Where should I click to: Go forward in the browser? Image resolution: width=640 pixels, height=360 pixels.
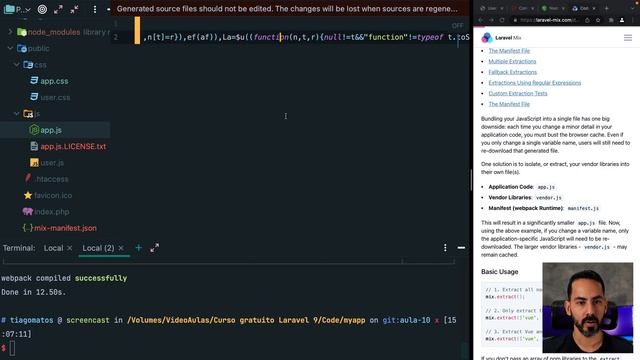[491, 20]
